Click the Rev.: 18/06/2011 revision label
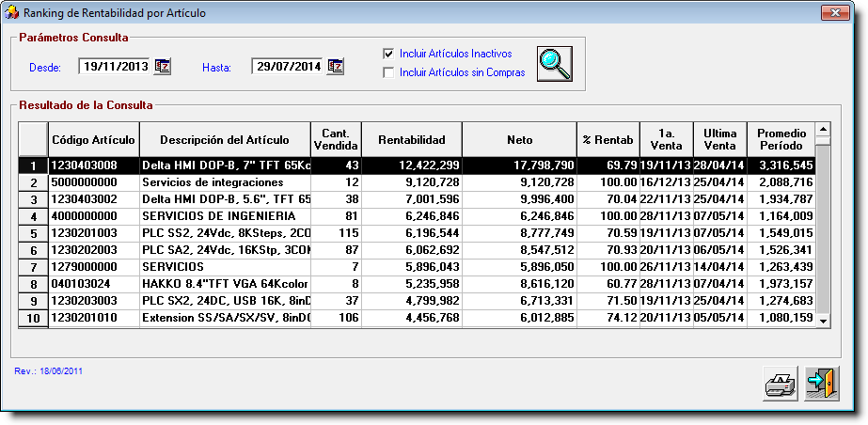This screenshot has height=425, width=868. point(48,371)
